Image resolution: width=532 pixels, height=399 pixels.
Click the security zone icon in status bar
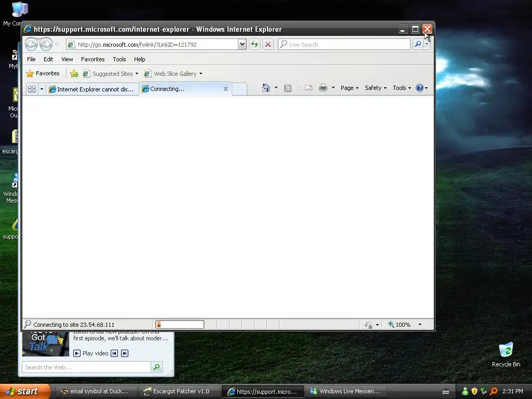tap(368, 325)
